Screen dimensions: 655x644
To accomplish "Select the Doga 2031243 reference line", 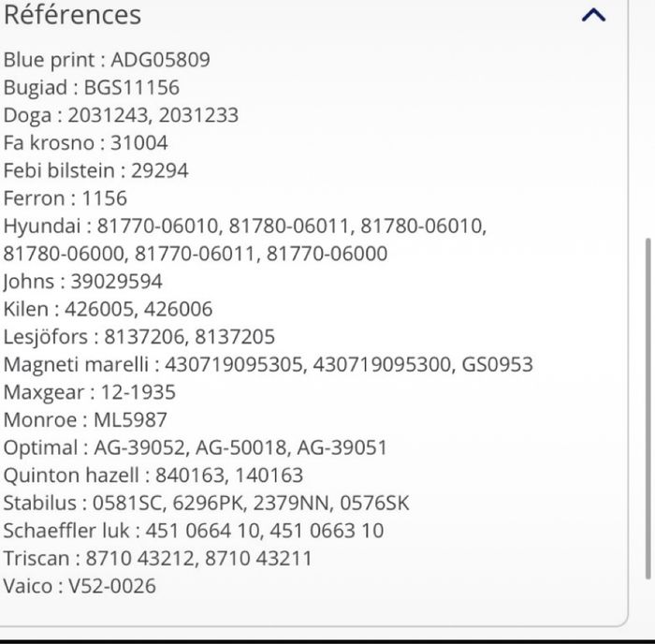I will click(121, 115).
